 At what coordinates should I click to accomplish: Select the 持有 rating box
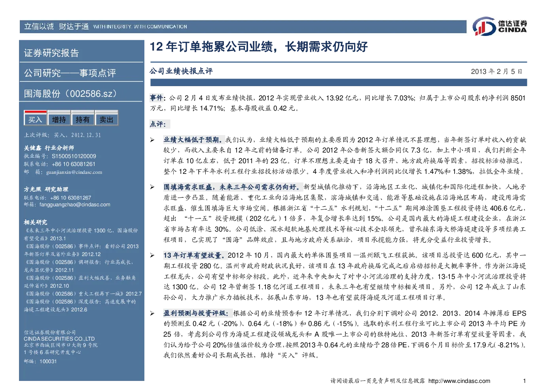pyautogui.click(x=83, y=119)
